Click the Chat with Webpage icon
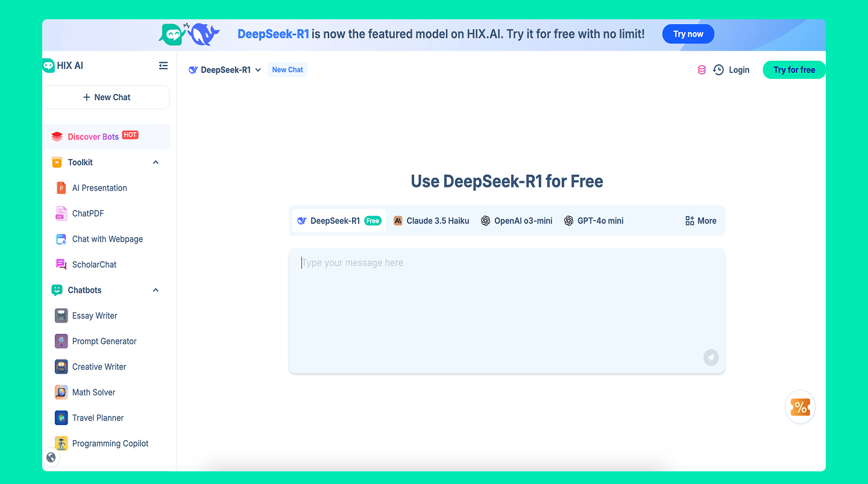This screenshot has height=484, width=868. (x=61, y=239)
